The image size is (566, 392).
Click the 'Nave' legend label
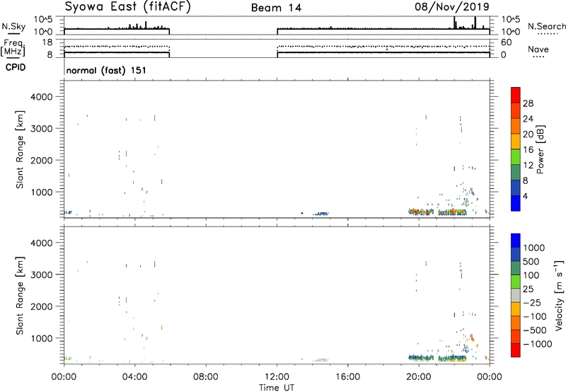coord(538,50)
